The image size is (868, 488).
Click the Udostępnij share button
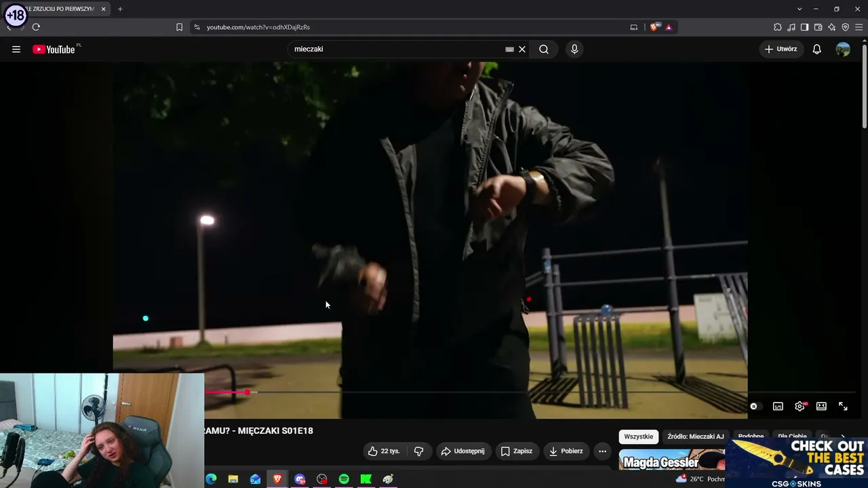tap(462, 451)
